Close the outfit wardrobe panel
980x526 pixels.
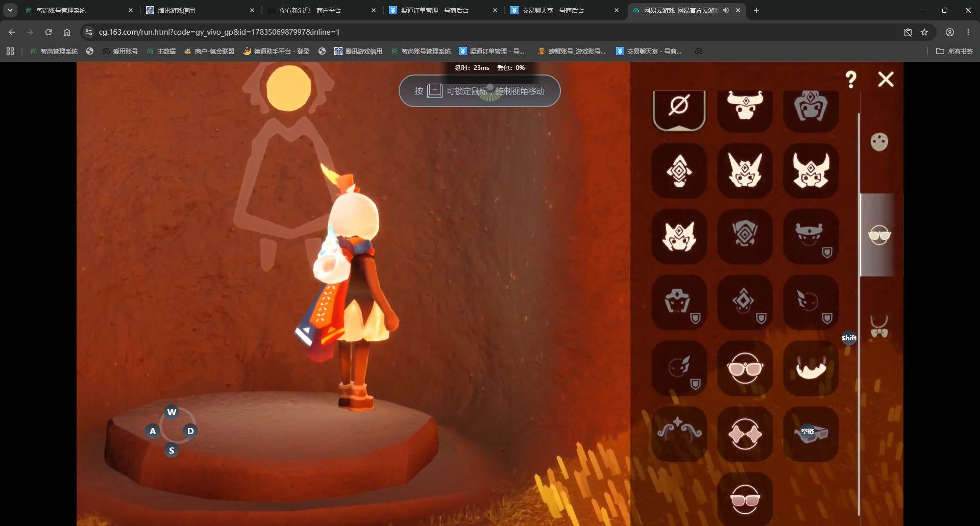(x=886, y=79)
